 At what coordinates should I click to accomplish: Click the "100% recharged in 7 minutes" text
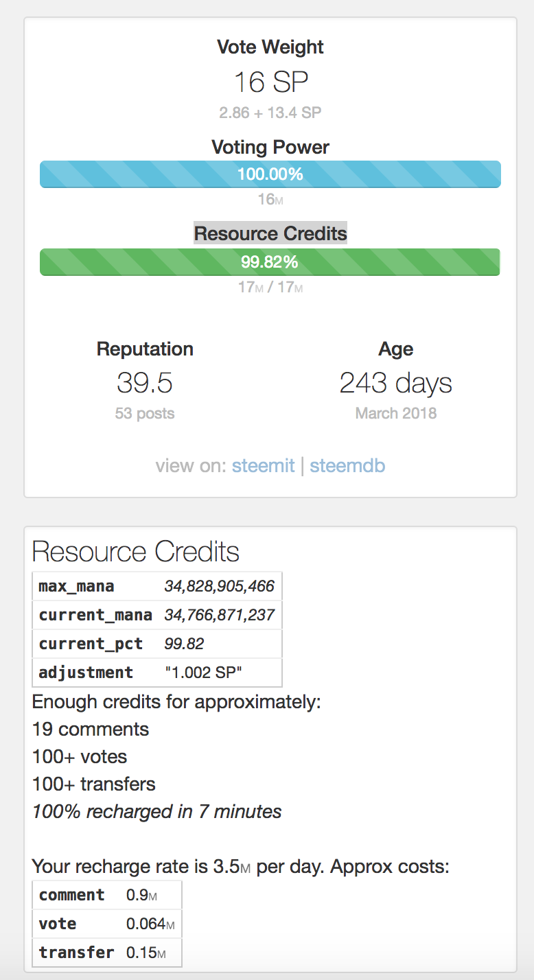156,812
